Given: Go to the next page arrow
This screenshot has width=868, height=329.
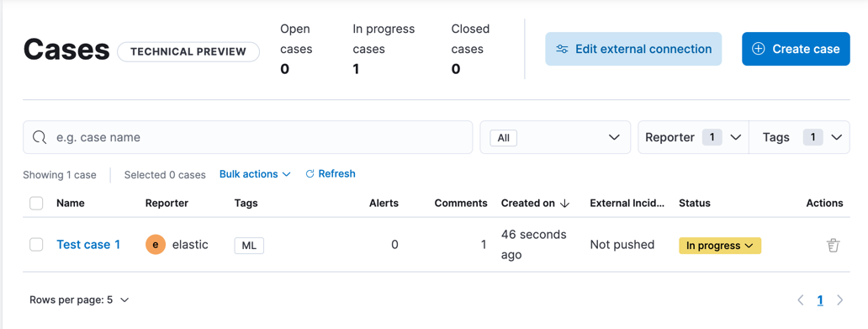Looking at the screenshot, I should (839, 300).
